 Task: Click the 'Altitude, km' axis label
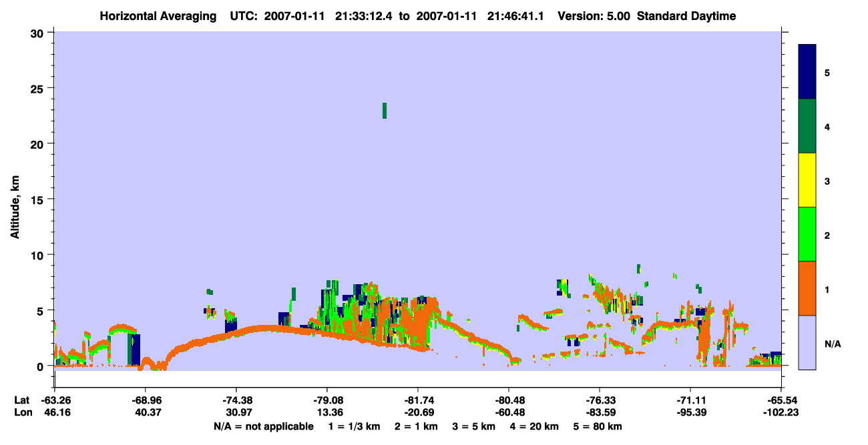click(15, 208)
